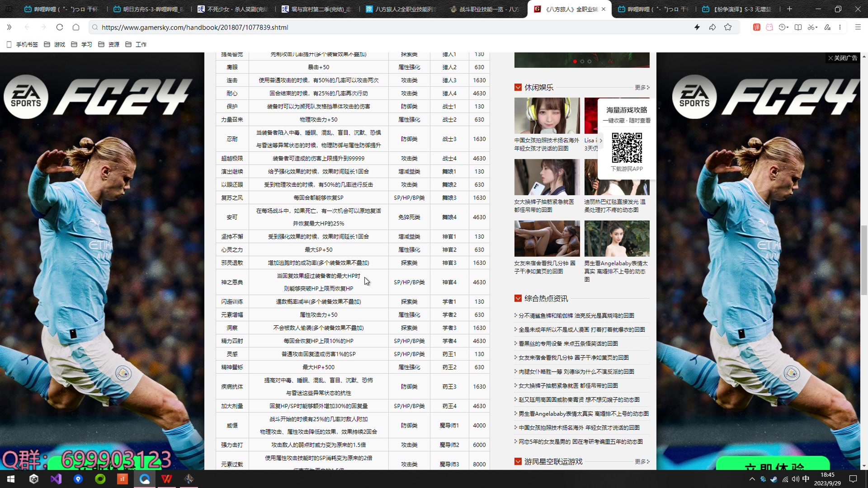Open a new tab with the plus button
Image resolution: width=868 pixels, height=488 pixels.
789,9
